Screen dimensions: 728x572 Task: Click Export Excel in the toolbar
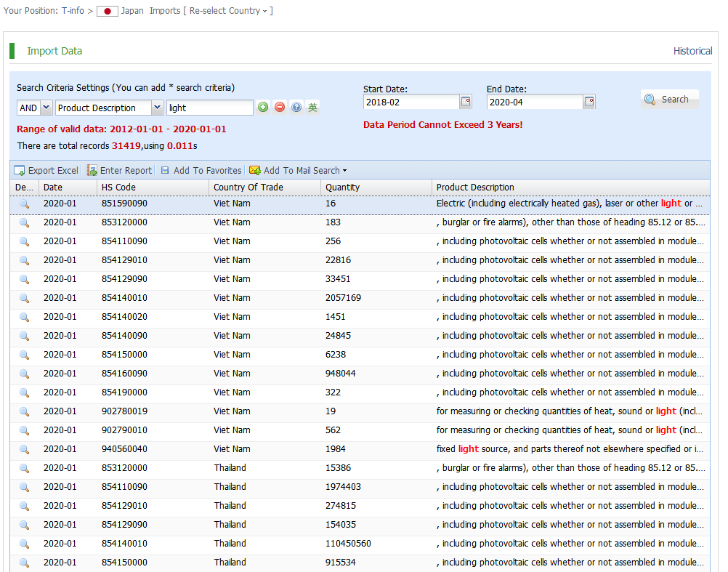pyautogui.click(x=46, y=170)
